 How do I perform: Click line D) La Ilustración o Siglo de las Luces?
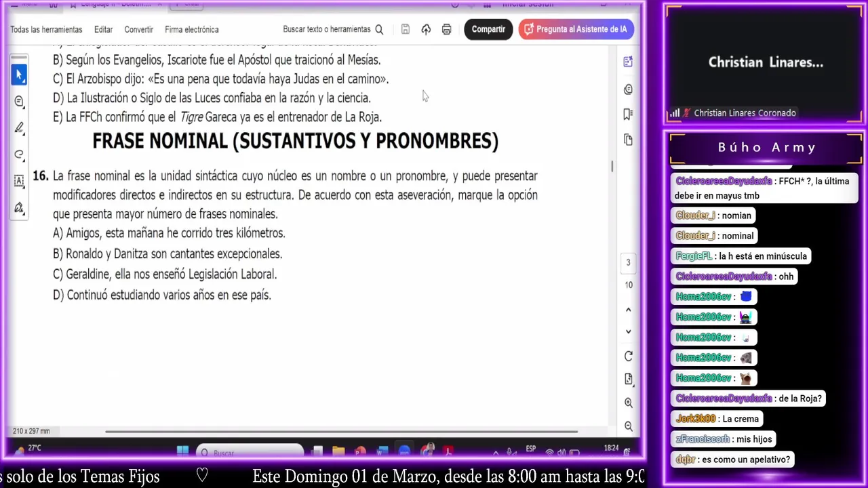coord(212,98)
